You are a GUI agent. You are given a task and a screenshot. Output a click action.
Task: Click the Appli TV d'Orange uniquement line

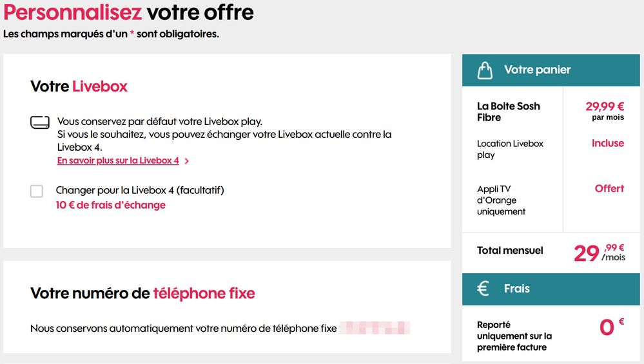pyautogui.click(x=502, y=200)
